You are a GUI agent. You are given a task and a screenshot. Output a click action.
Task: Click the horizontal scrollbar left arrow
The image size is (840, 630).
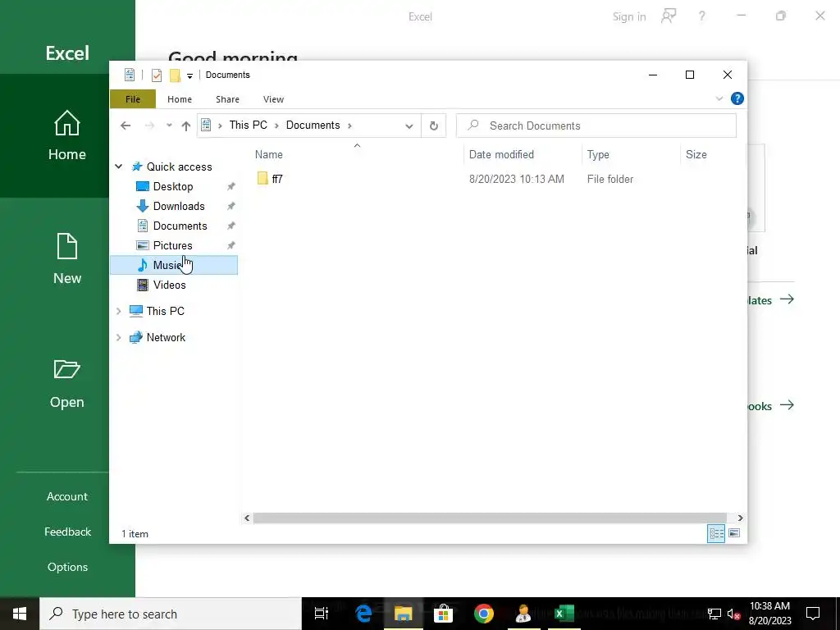coord(247,518)
